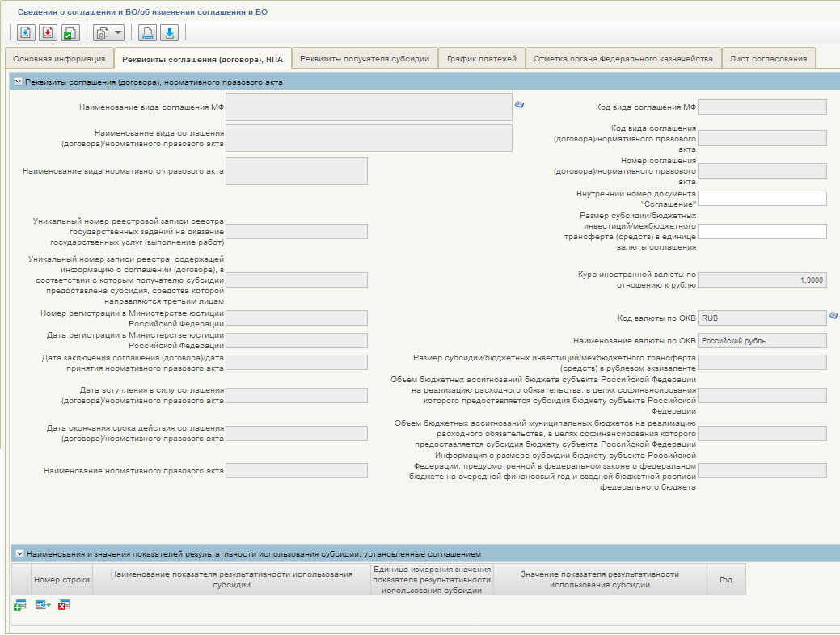
Task: Click the print document toolbar icon
Action: coord(147,33)
